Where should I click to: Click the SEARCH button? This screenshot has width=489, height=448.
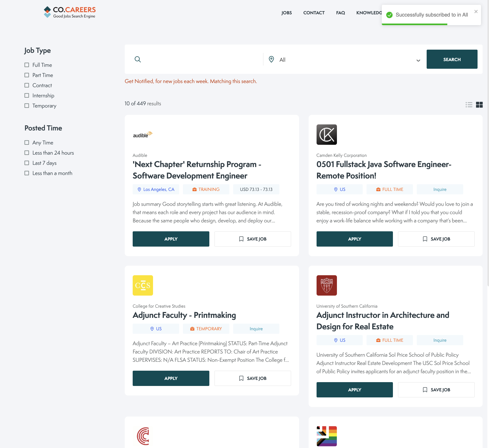452,59
